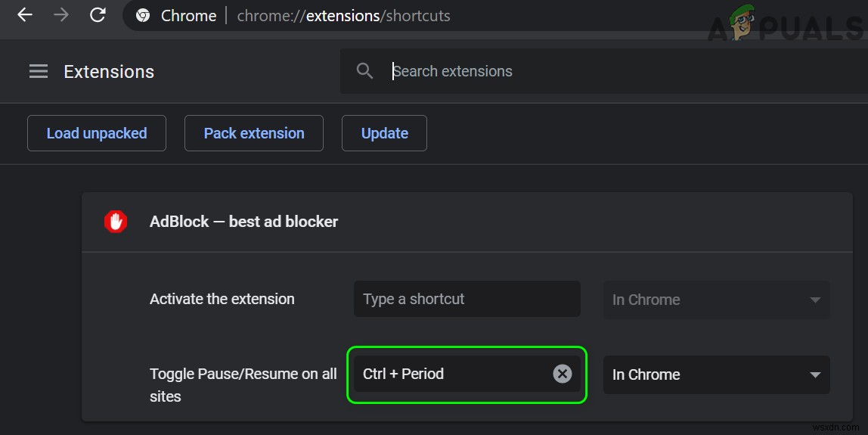Open scope dropdown for Activate the extension
Image resolution: width=868 pixels, height=435 pixels.
[716, 300]
